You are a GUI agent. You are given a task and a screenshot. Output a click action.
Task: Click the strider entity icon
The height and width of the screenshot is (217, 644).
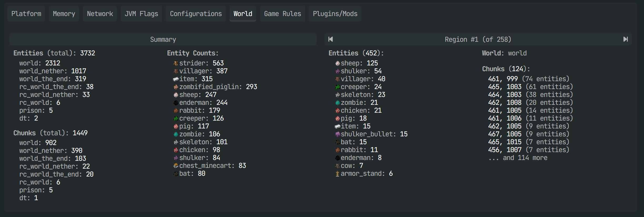[x=176, y=63]
